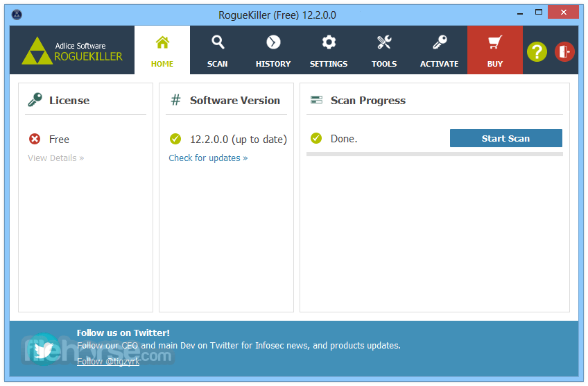588x386 pixels.
Task: Click the Adlice RogueKiller triangle logo
Action: point(37,51)
